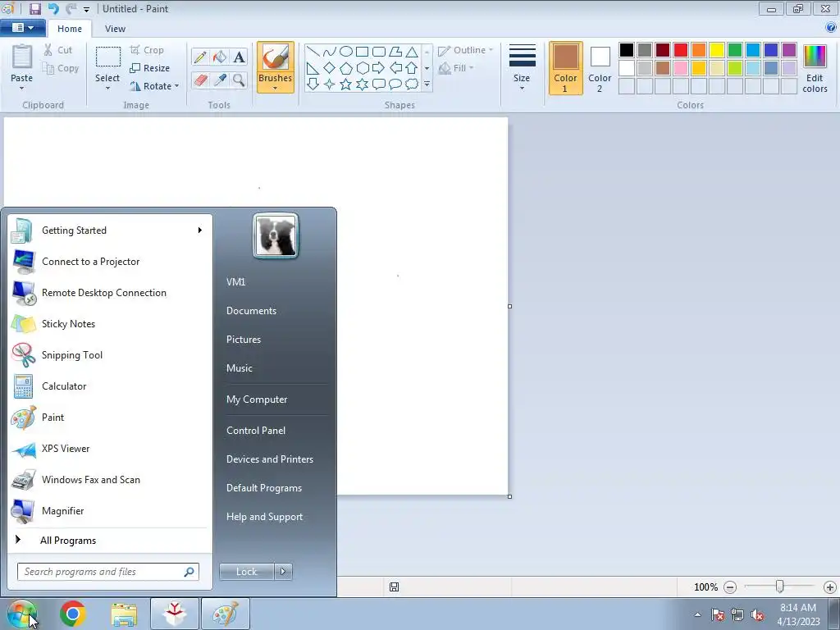Image resolution: width=840 pixels, height=630 pixels.
Task: Choose the Five-point star shape
Action: click(346, 84)
